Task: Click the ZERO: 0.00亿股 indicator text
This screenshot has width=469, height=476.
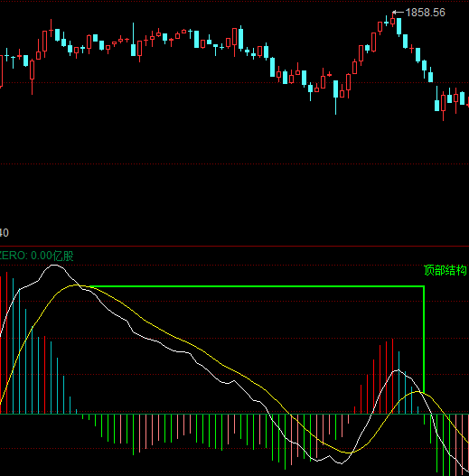Action: 36,256
